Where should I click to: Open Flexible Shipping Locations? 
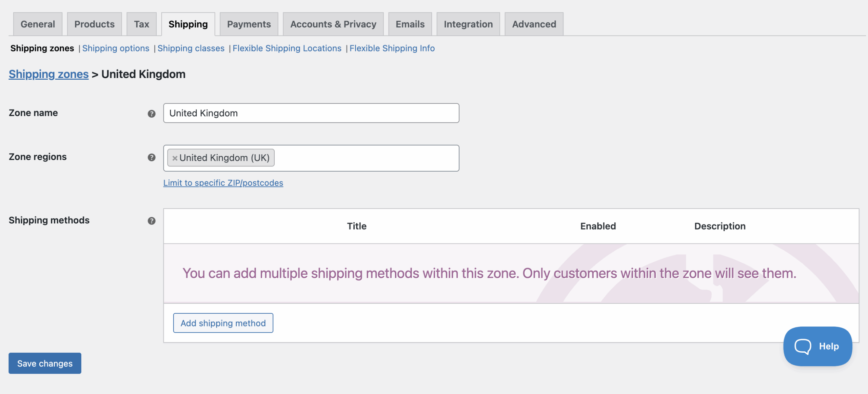coord(287,48)
